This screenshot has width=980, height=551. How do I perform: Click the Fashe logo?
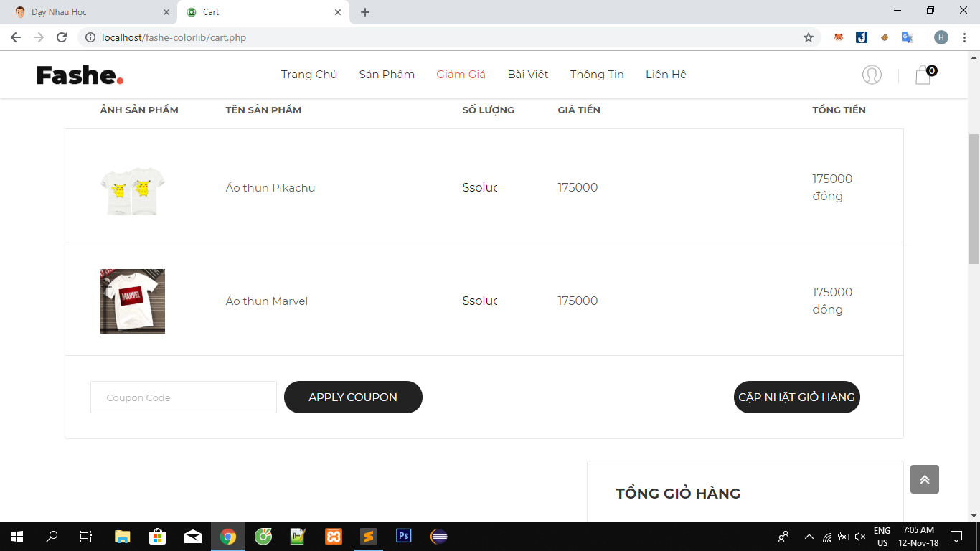click(x=80, y=75)
